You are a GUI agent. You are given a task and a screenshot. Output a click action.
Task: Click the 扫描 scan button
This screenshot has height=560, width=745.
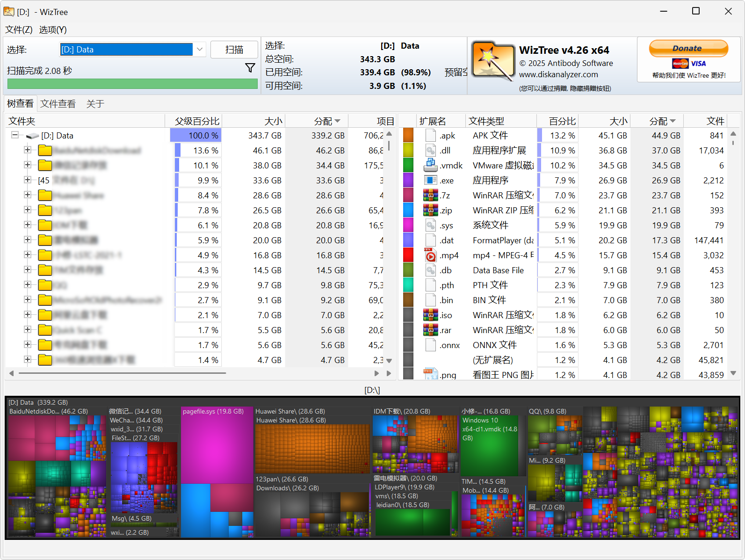[234, 50]
